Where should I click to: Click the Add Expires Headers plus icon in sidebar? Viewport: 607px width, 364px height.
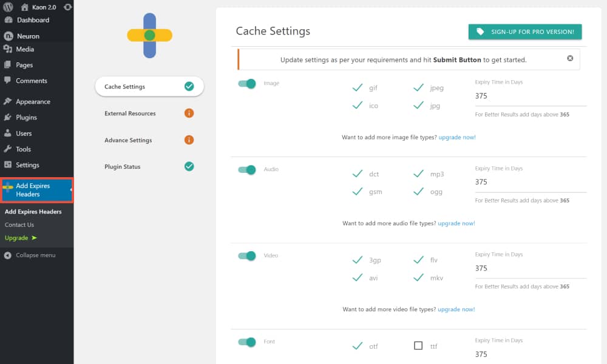click(8, 187)
